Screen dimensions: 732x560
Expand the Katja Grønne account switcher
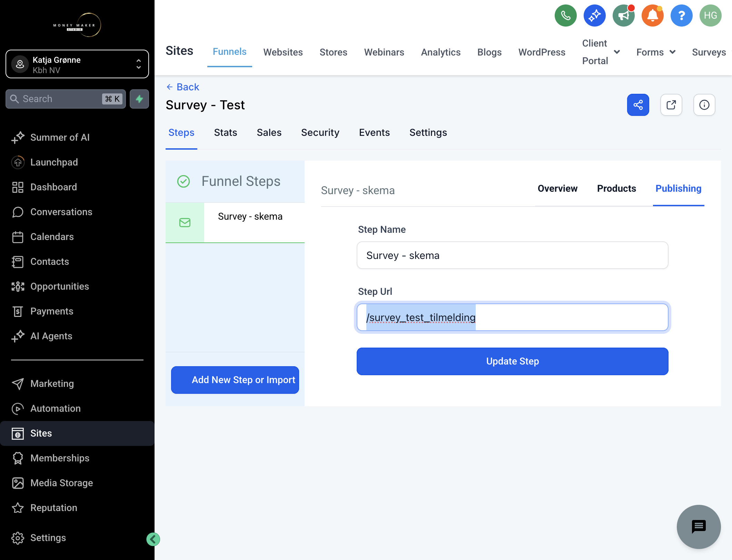tap(77, 64)
